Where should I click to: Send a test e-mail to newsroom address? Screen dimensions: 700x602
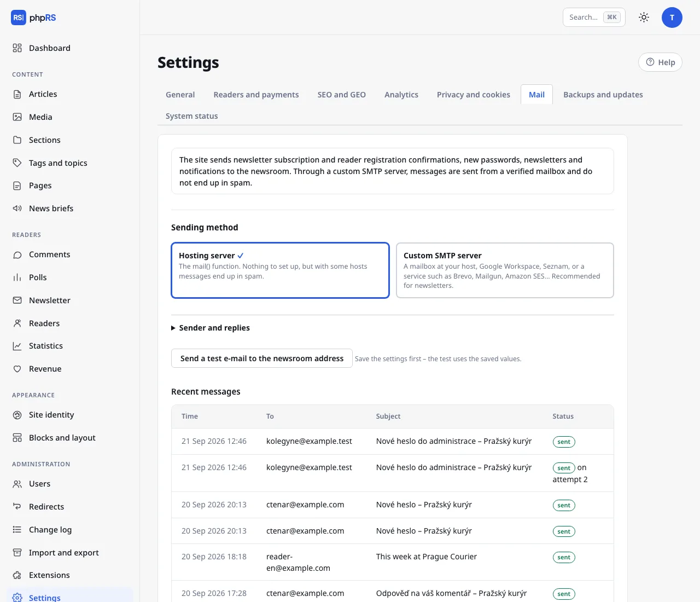(x=262, y=358)
